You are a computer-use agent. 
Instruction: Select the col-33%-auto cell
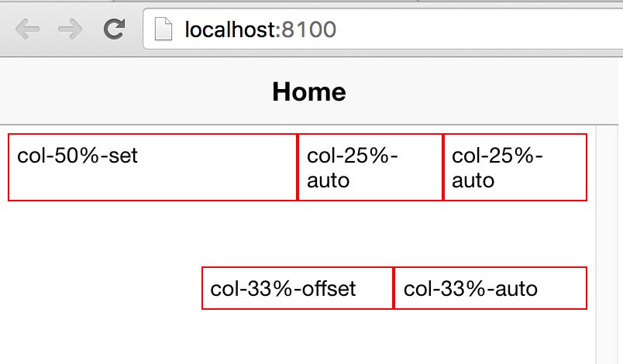tap(490, 288)
